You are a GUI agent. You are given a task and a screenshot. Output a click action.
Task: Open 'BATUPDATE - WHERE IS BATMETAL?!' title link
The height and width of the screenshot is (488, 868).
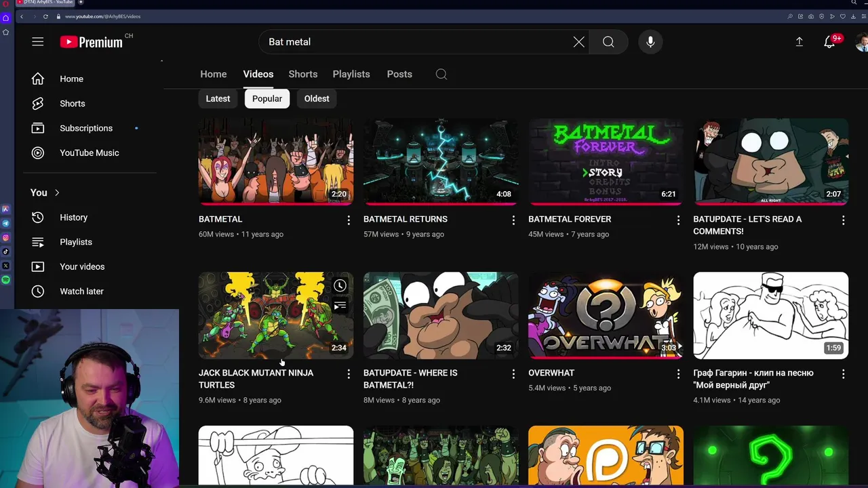410,379
